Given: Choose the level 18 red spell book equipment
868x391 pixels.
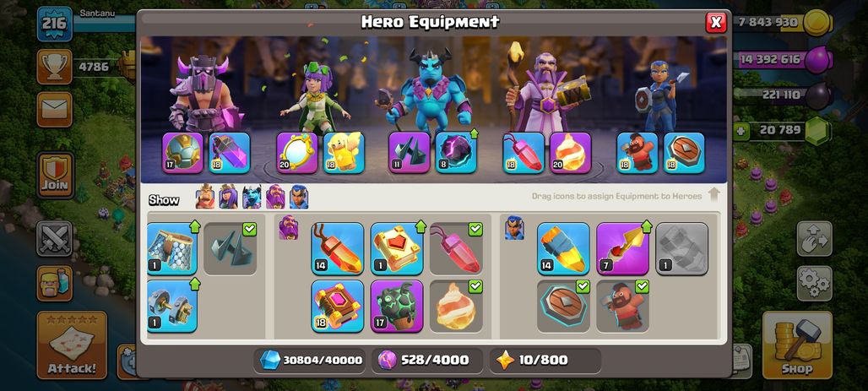Looking at the screenshot, I should tap(338, 307).
